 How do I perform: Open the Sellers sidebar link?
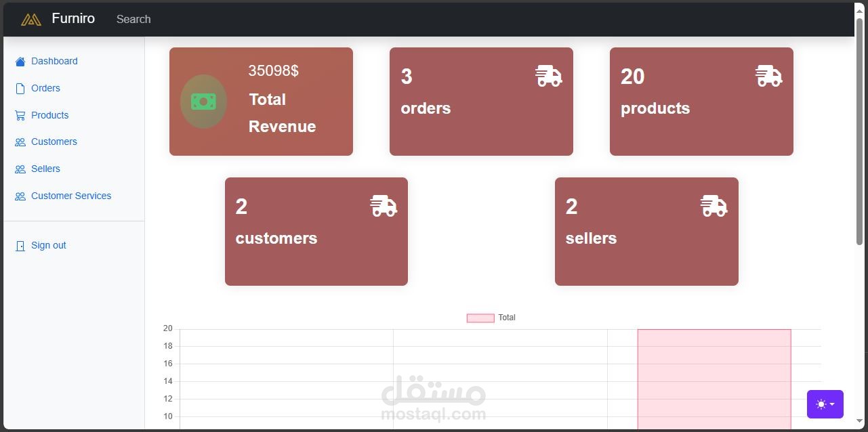tap(45, 169)
